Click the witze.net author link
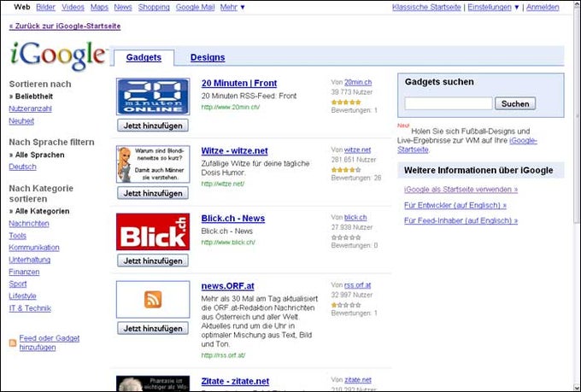The height and width of the screenshot is (392, 581). [357, 149]
